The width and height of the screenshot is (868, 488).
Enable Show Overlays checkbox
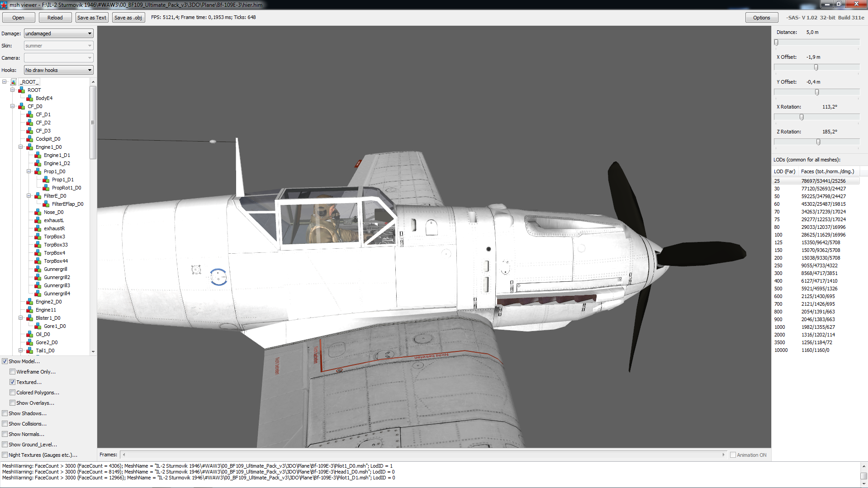13,403
